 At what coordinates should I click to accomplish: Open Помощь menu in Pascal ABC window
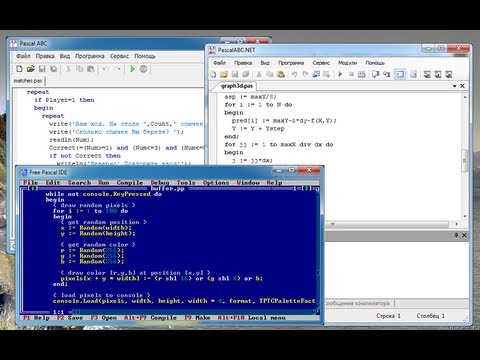[x=145, y=56]
